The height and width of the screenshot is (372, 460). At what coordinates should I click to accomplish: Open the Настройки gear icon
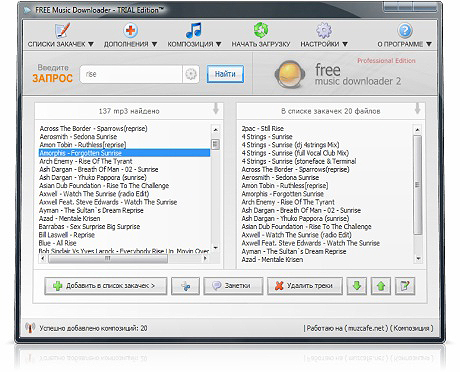click(324, 31)
